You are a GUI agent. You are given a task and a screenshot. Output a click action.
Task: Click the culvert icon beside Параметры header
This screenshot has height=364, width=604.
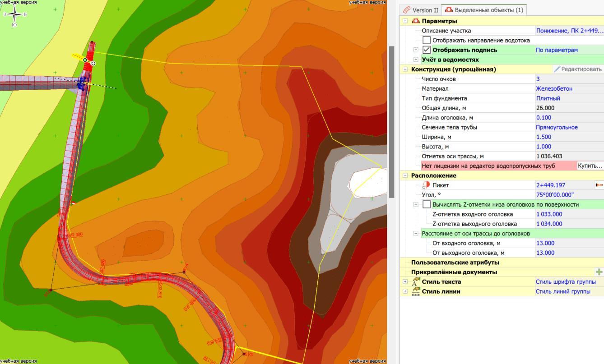(x=416, y=21)
